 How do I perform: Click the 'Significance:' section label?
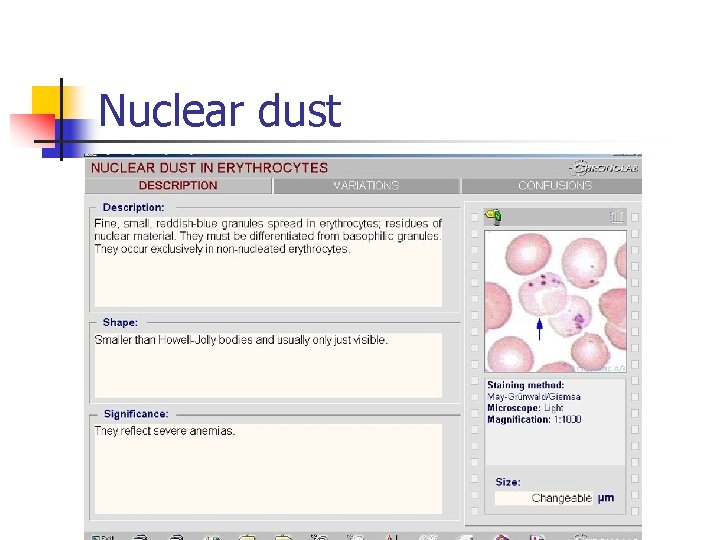click(x=136, y=414)
